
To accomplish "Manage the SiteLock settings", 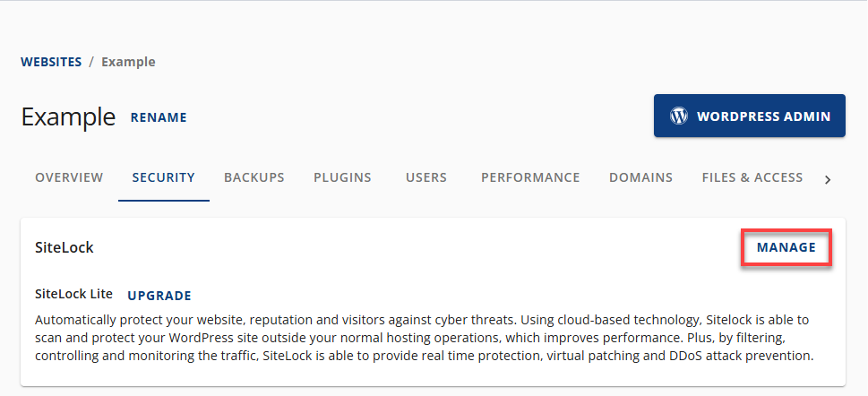I will click(x=786, y=247).
